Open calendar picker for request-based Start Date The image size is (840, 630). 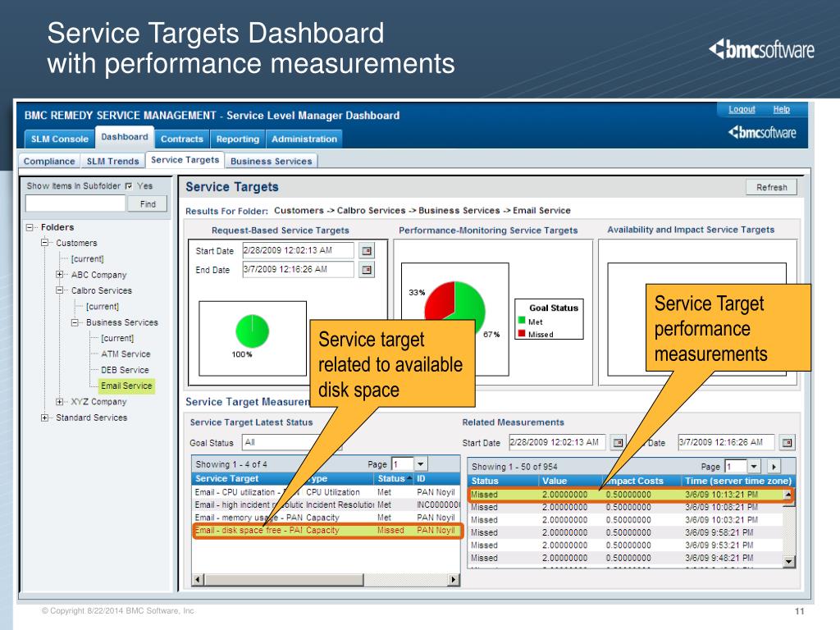pos(367,251)
